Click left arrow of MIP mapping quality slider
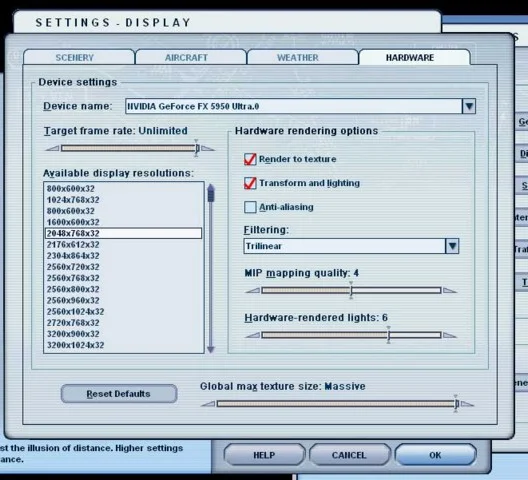Image resolution: width=528 pixels, height=480 pixels. tap(253, 290)
